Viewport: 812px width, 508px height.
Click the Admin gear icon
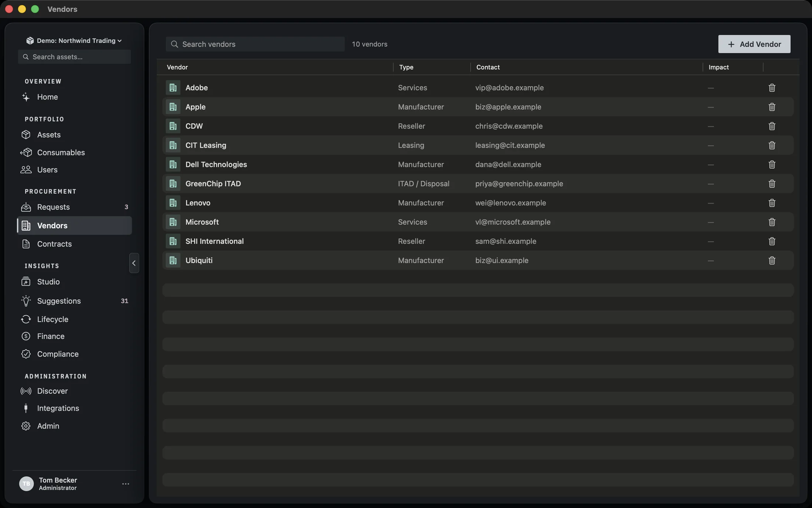coord(26,426)
